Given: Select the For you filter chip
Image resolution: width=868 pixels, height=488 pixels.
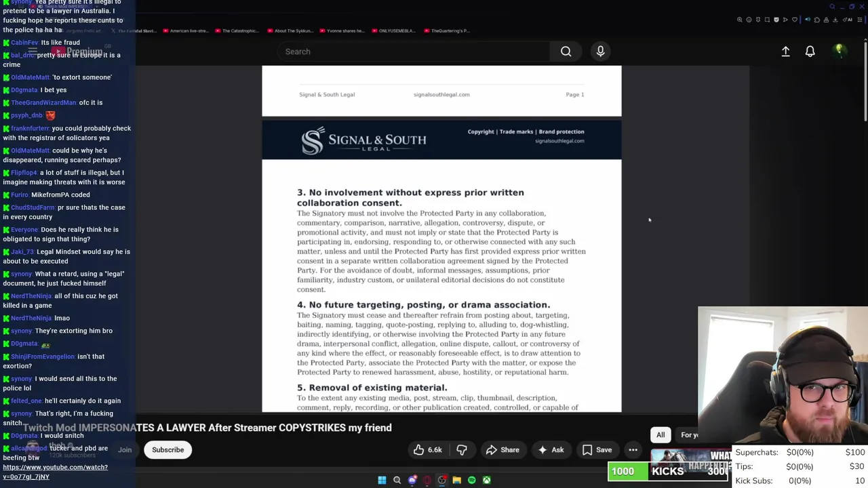Looking at the screenshot, I should 688,435.
